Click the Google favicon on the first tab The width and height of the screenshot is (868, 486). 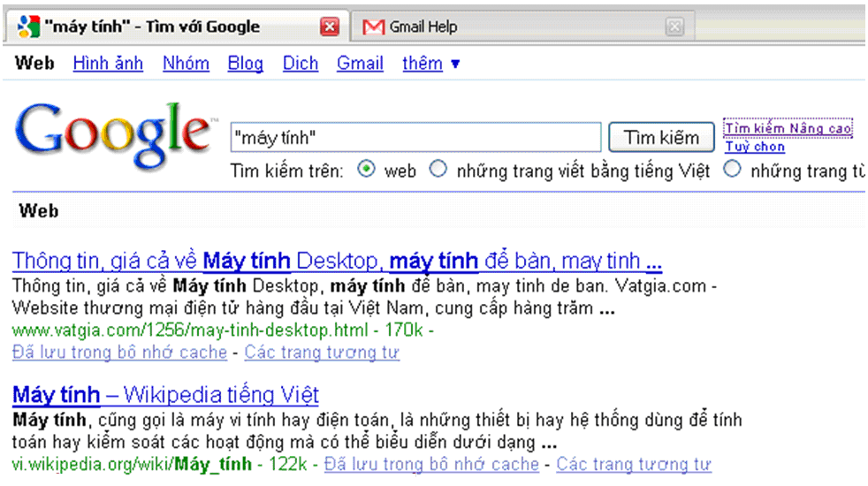click(28, 27)
